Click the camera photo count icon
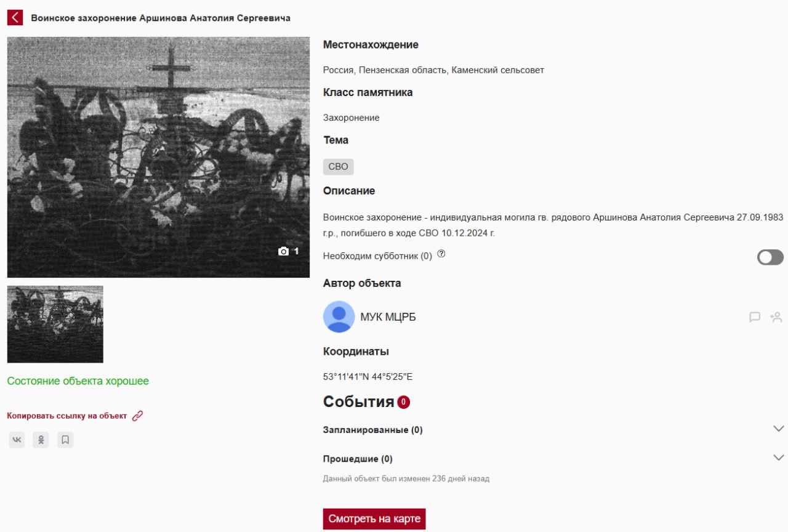 [x=283, y=251]
